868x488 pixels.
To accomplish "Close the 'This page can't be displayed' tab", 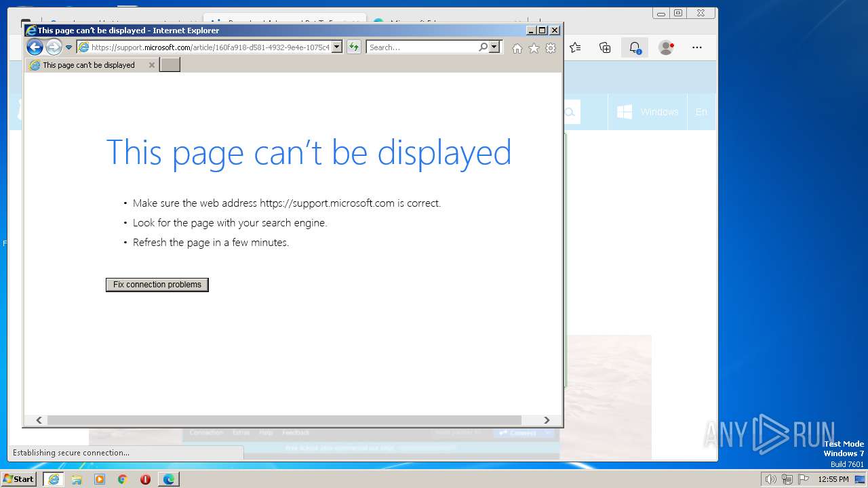I will tap(152, 65).
